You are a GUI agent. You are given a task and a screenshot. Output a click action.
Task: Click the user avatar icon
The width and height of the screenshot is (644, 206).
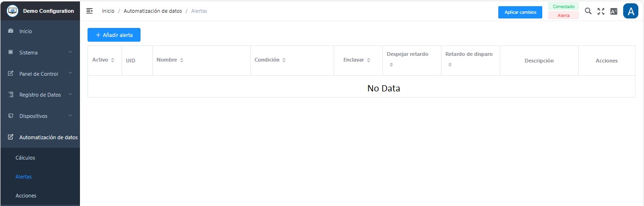(631, 11)
